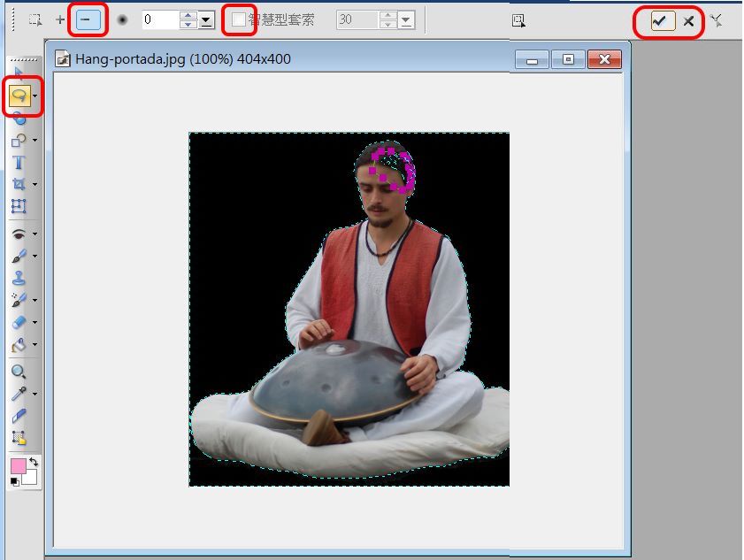Click the white background color swatch
The image size is (744, 560).
31,479
